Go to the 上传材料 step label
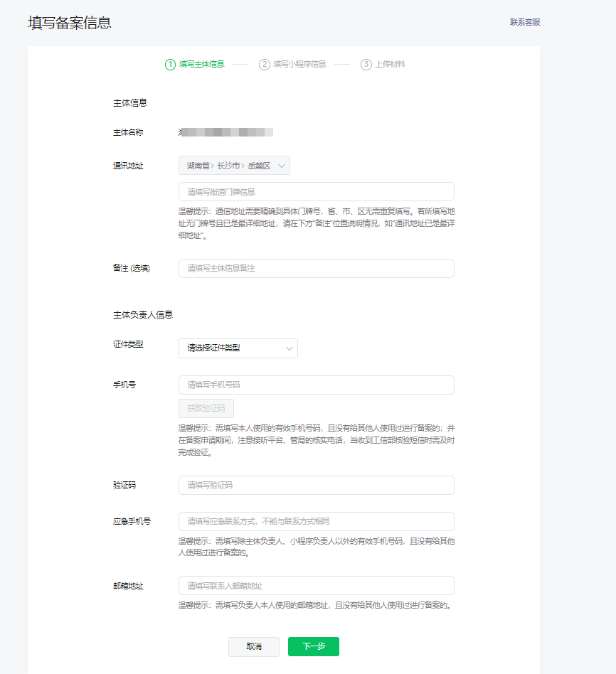Image resolution: width=616 pixels, height=674 pixels. point(390,65)
